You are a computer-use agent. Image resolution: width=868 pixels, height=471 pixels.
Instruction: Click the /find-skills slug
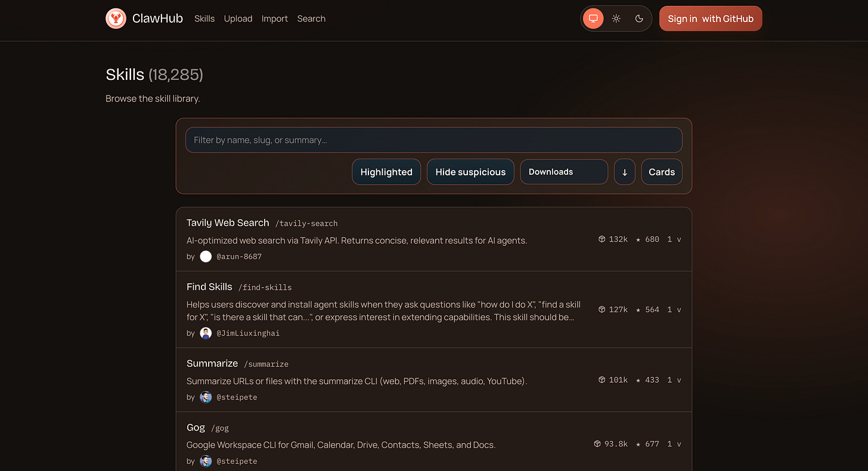pos(265,287)
